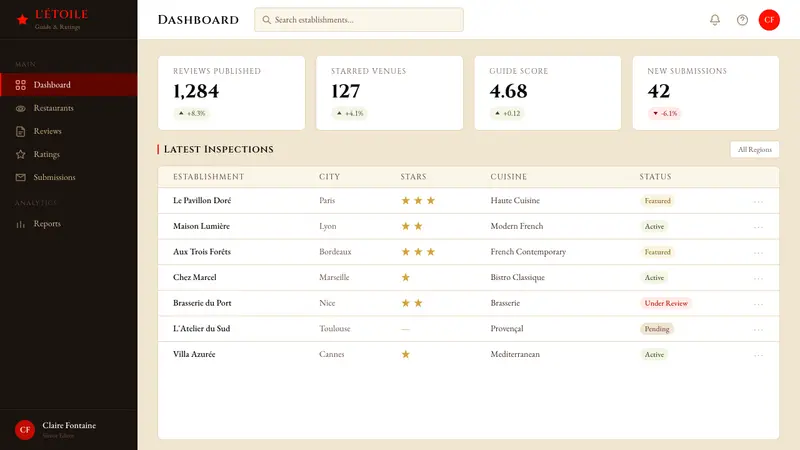The width and height of the screenshot is (800, 450).
Task: Click the Bordeaux city cell
Action: [x=335, y=252]
